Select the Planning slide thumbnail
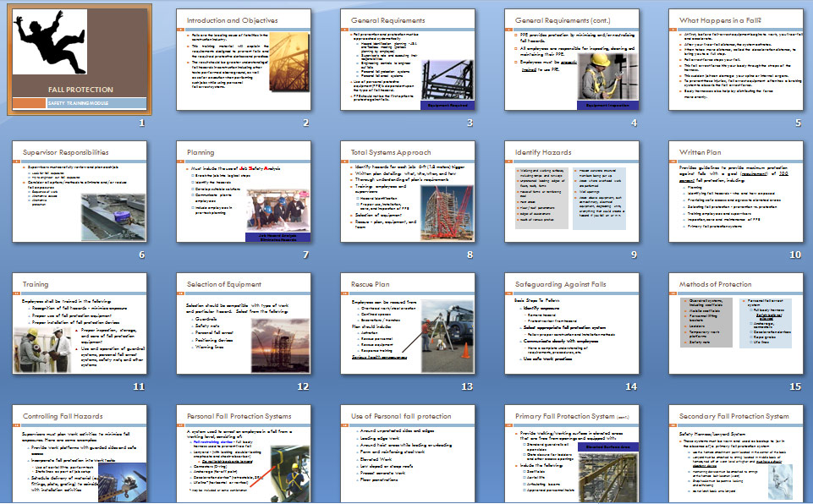Image resolution: width=813 pixels, height=504 pixels. click(244, 191)
